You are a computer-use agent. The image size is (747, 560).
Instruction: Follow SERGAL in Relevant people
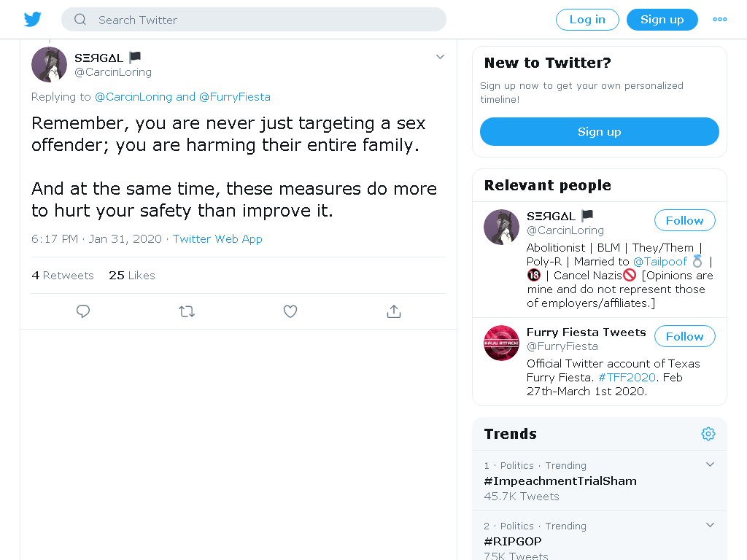684,220
